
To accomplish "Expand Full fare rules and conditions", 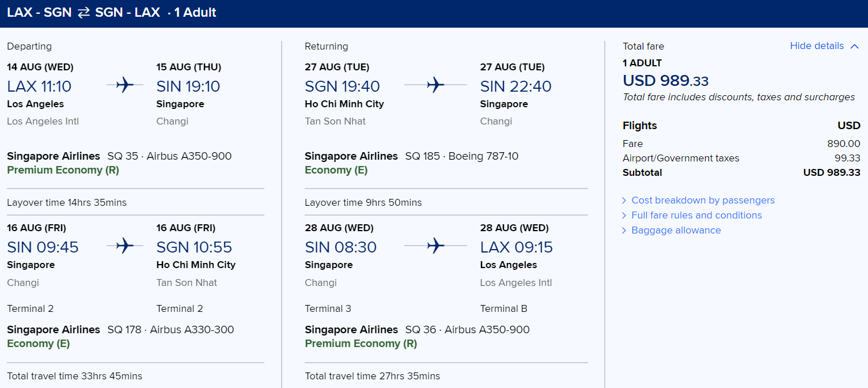I will click(696, 215).
